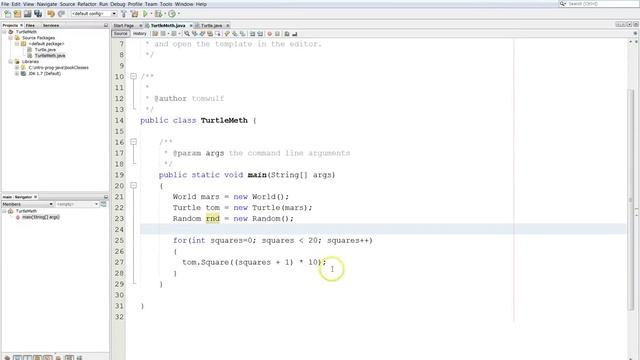The image size is (640, 360).
Task: Click the Previous Bookmark editor icon
Action: click(x=227, y=33)
